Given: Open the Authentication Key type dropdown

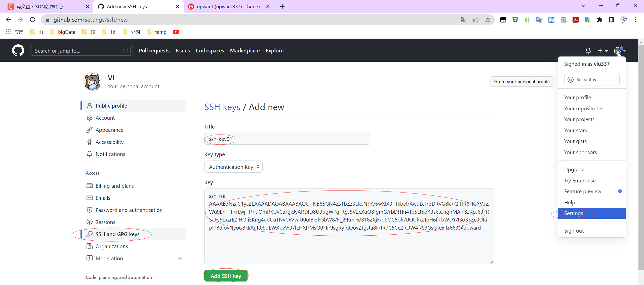Looking at the screenshot, I should [233, 167].
